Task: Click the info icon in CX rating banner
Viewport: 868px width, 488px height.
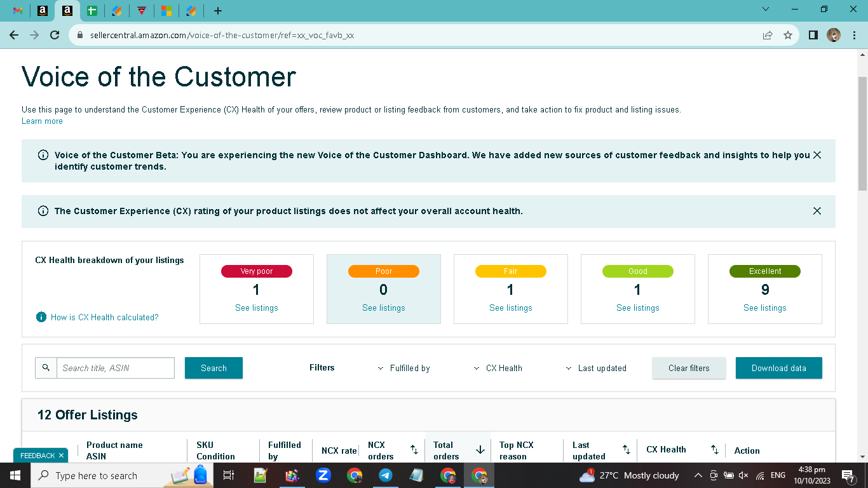Action: [x=43, y=211]
